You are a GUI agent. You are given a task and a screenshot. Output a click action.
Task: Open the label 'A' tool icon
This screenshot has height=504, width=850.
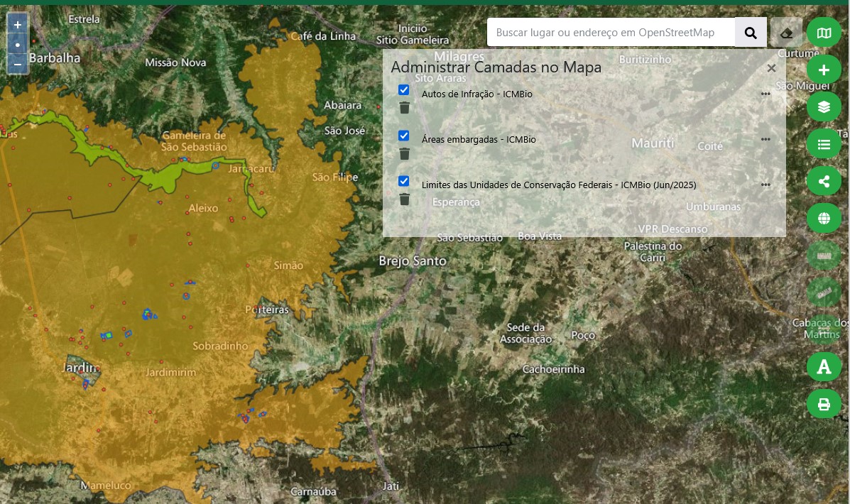(824, 366)
